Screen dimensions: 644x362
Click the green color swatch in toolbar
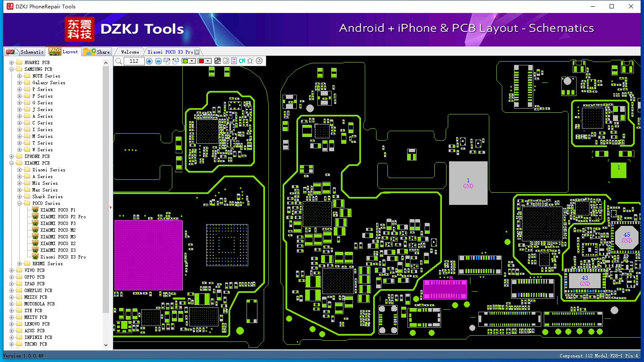[x=185, y=61]
